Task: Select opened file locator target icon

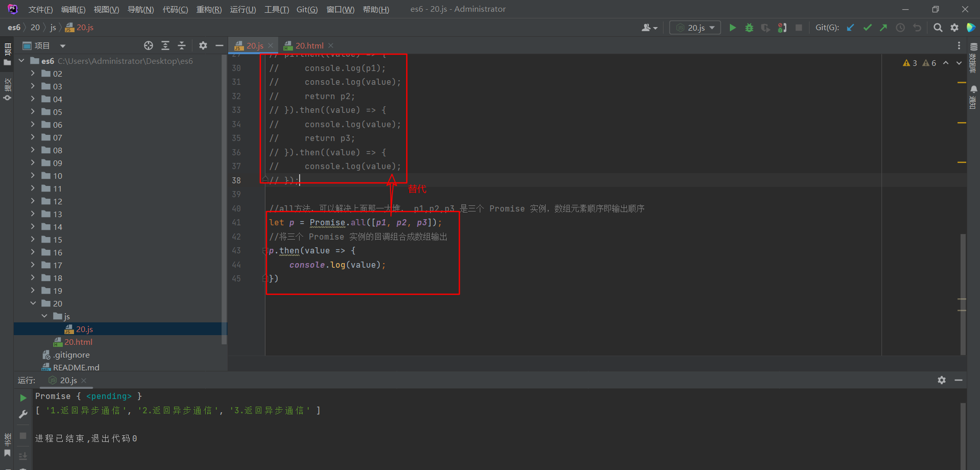Action: tap(149, 45)
